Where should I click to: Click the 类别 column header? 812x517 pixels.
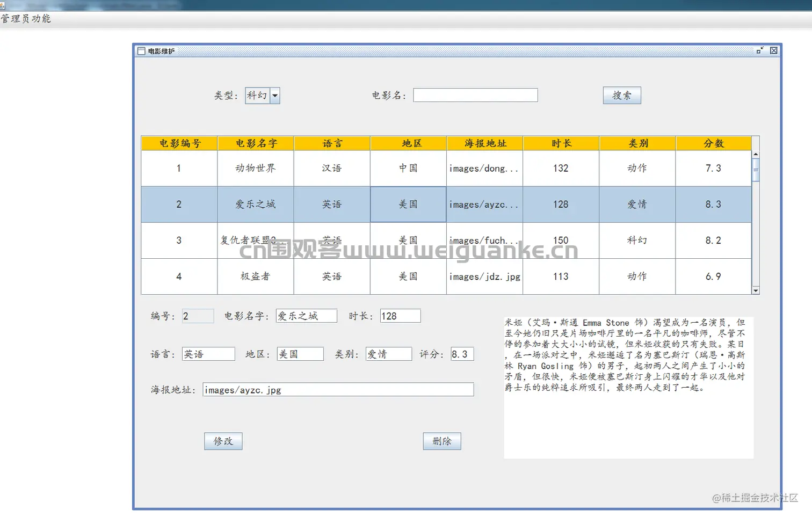[637, 143]
